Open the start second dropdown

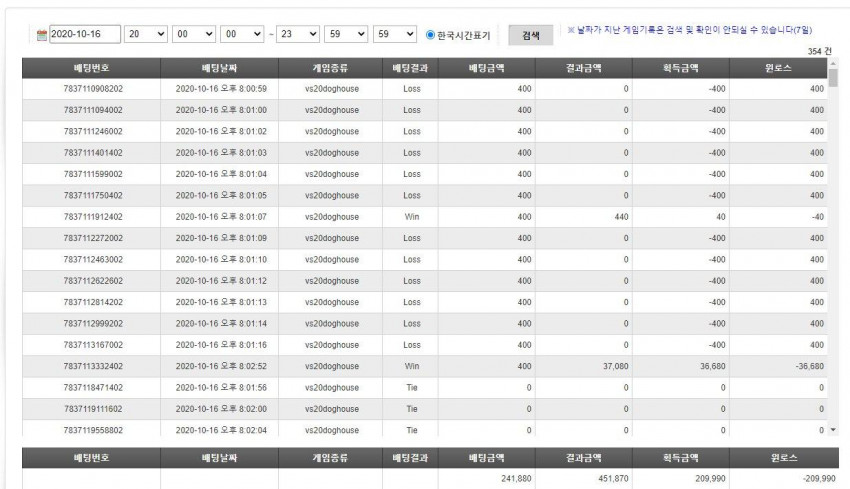click(x=242, y=34)
